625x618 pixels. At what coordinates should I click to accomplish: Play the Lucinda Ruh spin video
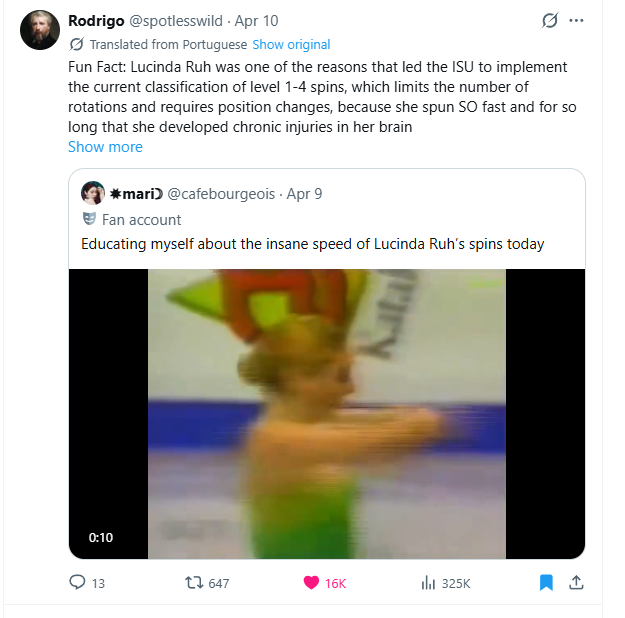pos(327,413)
